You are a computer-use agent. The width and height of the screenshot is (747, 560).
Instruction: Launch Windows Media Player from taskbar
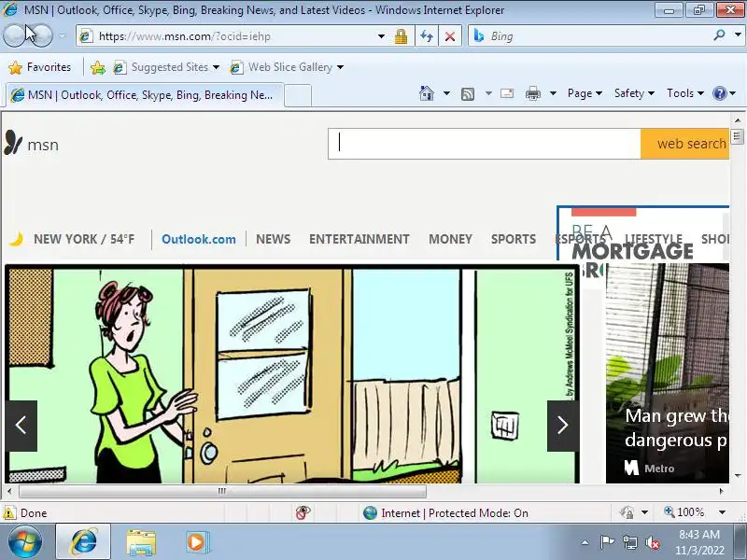(196, 542)
